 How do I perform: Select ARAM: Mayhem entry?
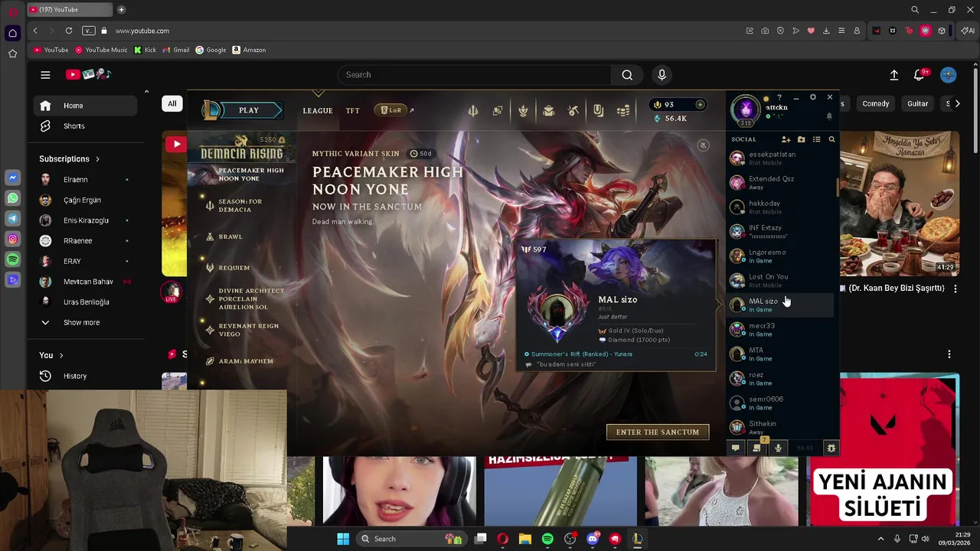point(246,361)
